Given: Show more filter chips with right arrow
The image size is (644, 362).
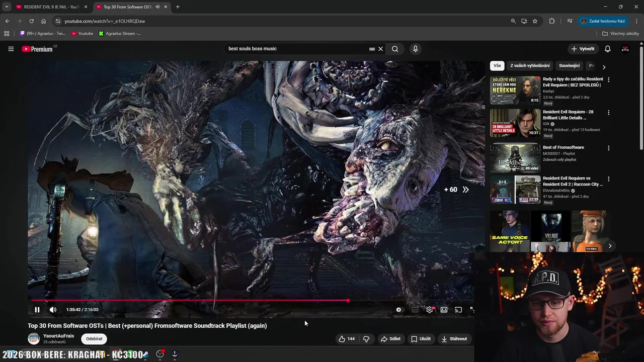Looking at the screenshot, I should point(604,67).
